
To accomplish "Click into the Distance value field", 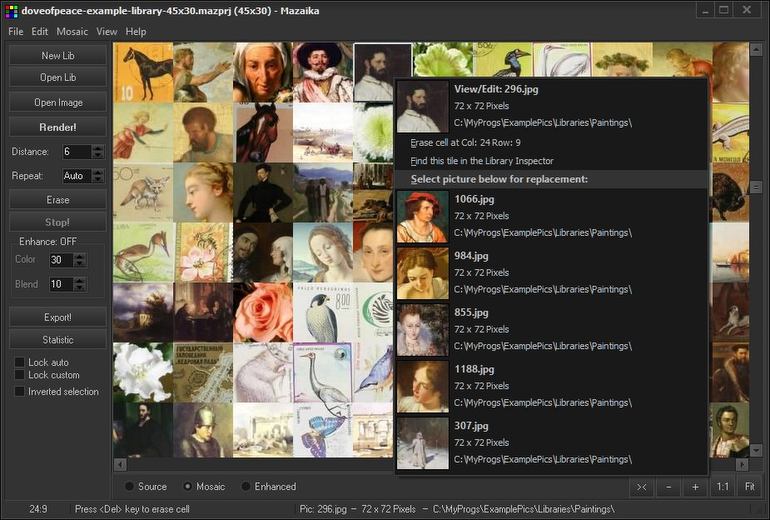I will 77,152.
